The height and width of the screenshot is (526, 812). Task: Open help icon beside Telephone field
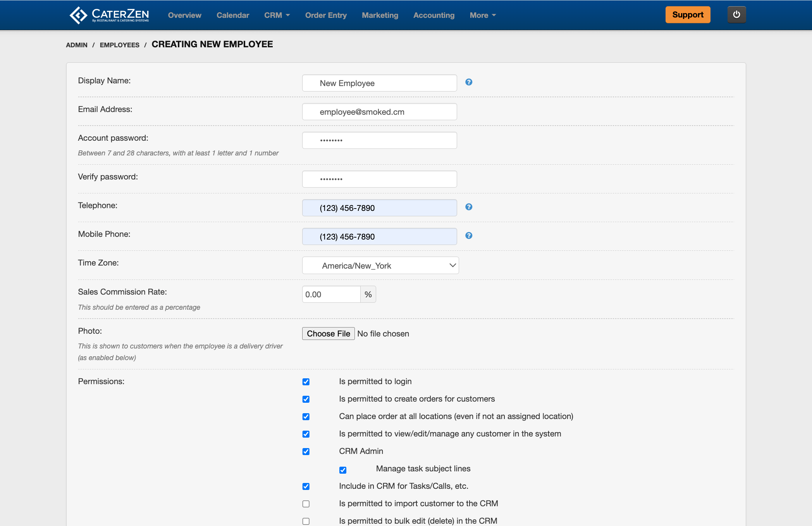pyautogui.click(x=469, y=207)
